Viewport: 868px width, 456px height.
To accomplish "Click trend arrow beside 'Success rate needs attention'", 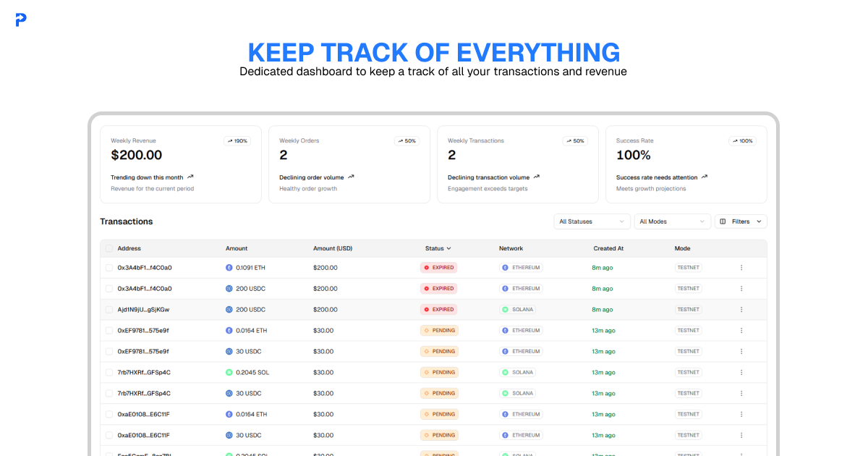I will (x=705, y=177).
